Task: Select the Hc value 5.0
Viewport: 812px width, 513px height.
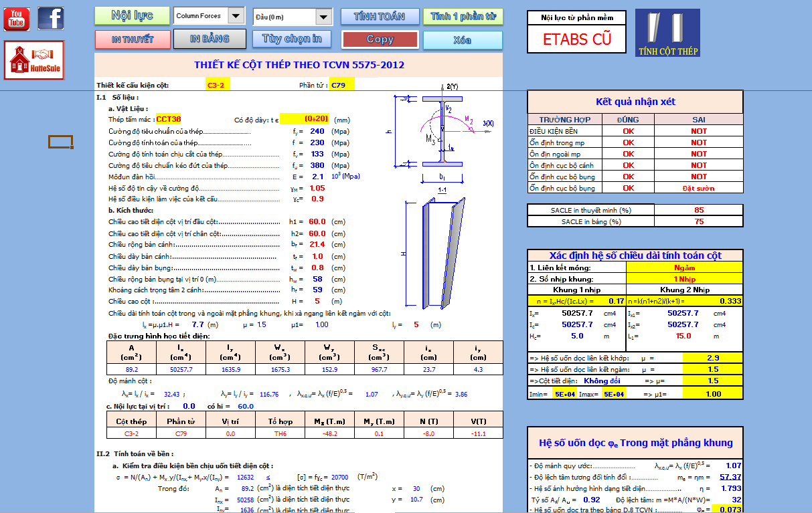Action: pyautogui.click(x=577, y=336)
